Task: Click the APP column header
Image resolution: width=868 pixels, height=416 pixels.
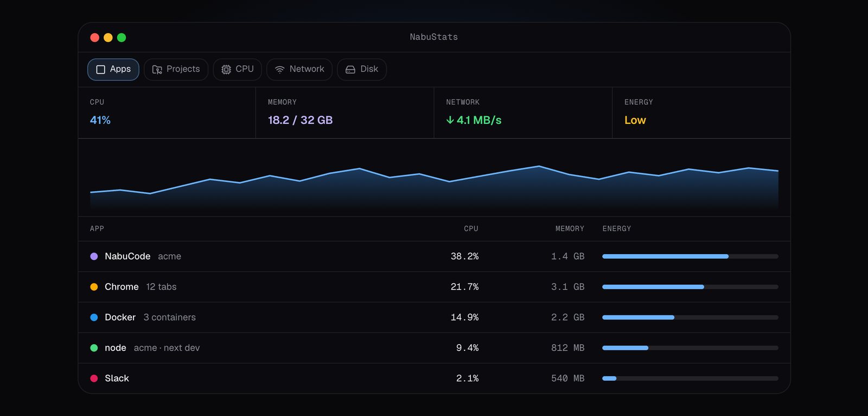Action: coord(97,229)
